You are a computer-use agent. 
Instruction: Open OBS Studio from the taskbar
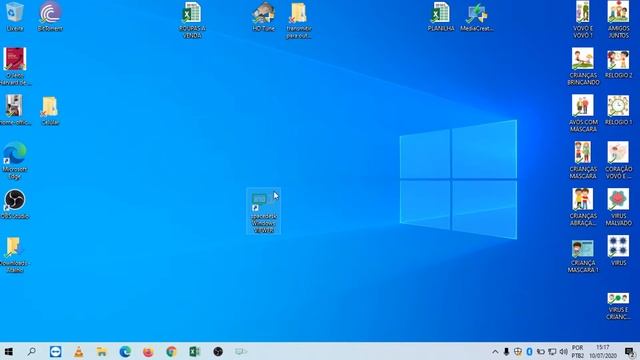218,351
